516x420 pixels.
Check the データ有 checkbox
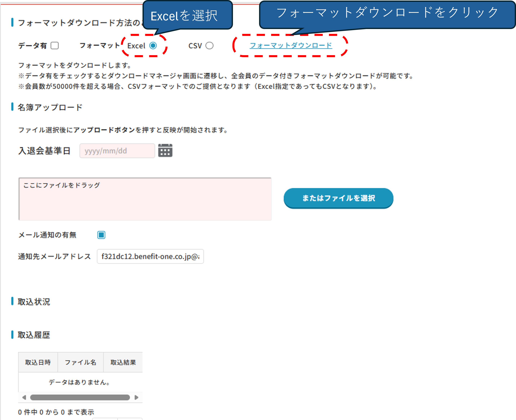coord(55,45)
